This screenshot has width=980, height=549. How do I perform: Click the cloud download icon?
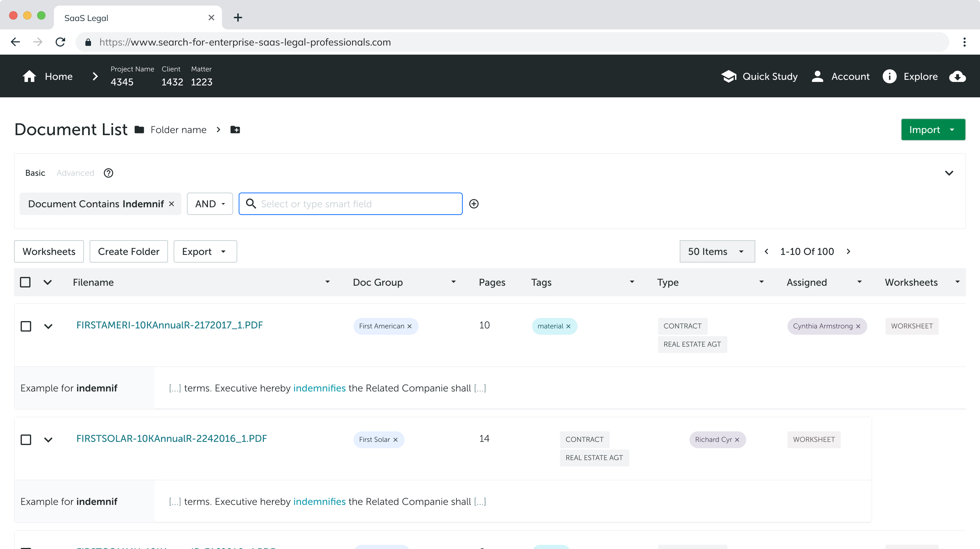957,76
